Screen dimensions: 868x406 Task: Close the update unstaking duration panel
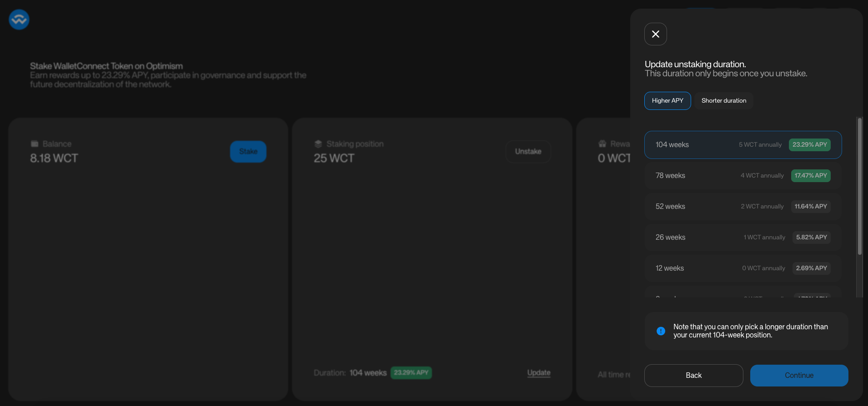[x=655, y=34]
